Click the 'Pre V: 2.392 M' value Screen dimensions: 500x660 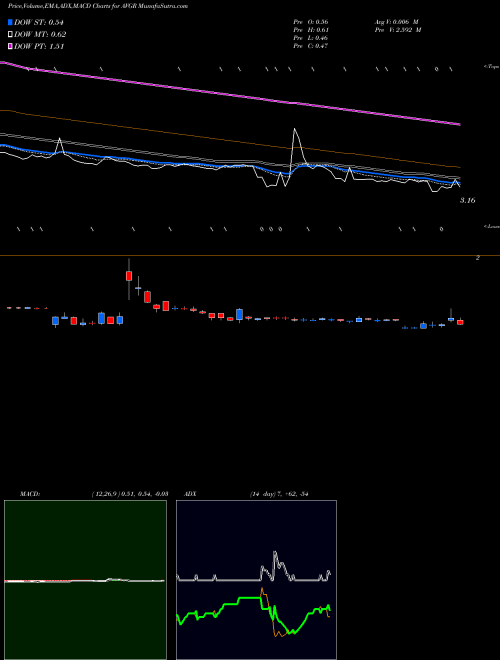(398, 30)
